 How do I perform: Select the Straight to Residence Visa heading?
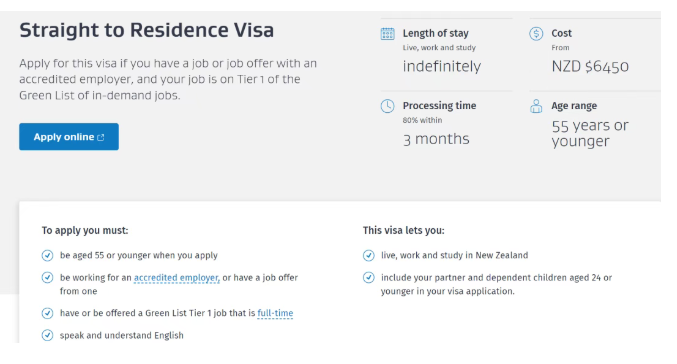pyautogui.click(x=146, y=31)
